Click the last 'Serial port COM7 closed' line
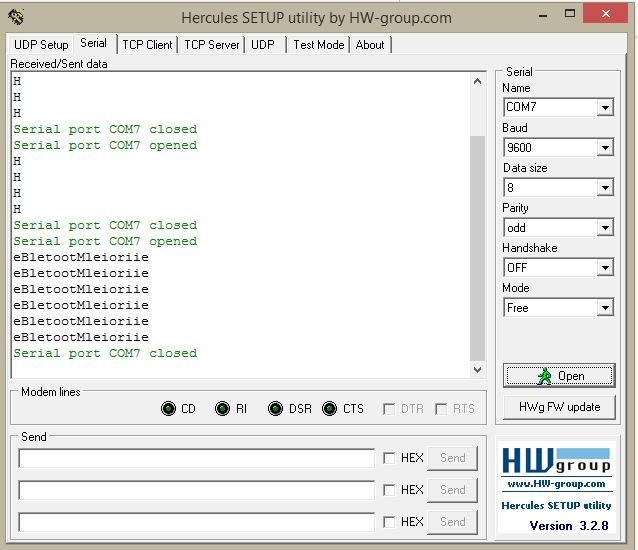The width and height of the screenshot is (638, 550). pos(105,353)
